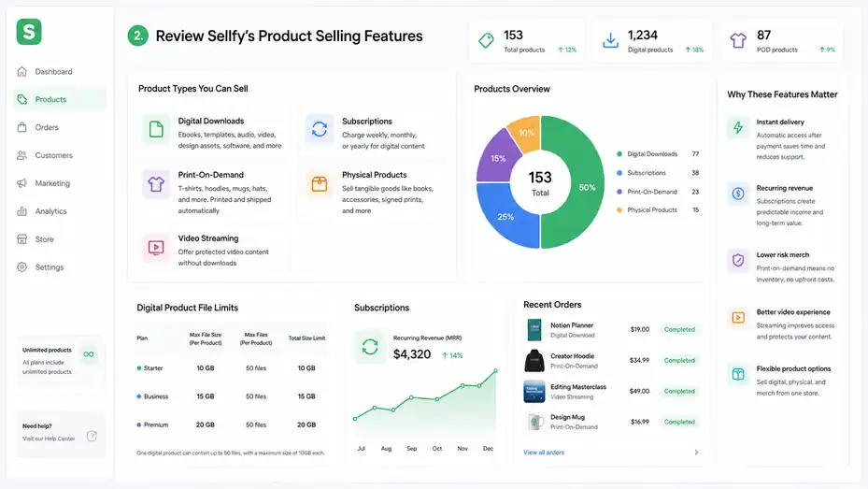Click the Video Streaming play icon

[x=156, y=248]
